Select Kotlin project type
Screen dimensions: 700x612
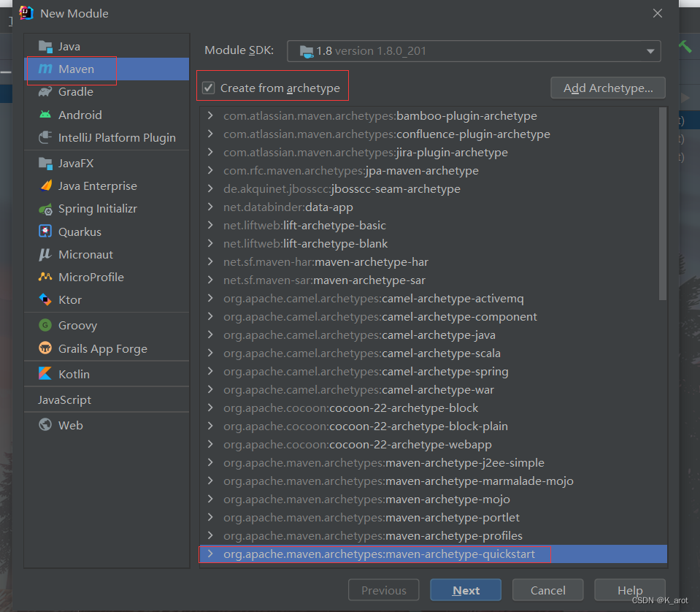tap(107, 374)
